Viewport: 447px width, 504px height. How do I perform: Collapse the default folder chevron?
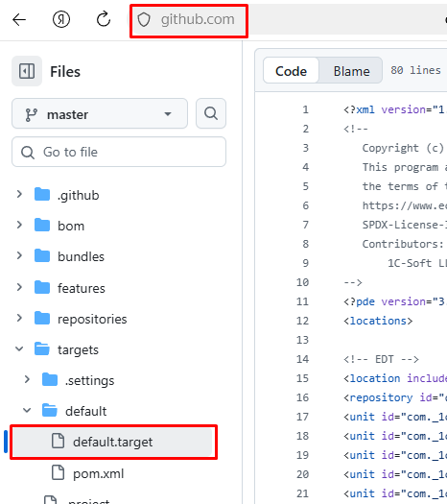click(27, 411)
